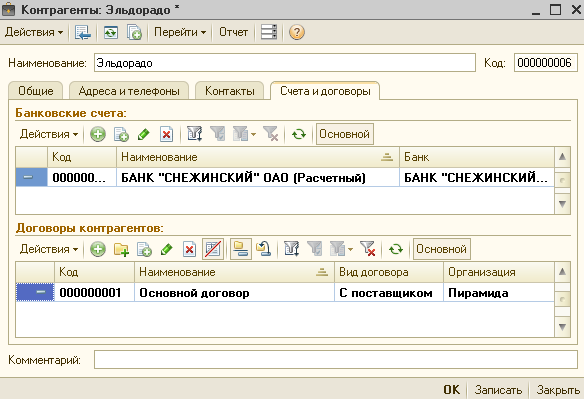584x399 pixels.
Task: Click Основной button in Договоры контрагентов
Action: (442, 249)
